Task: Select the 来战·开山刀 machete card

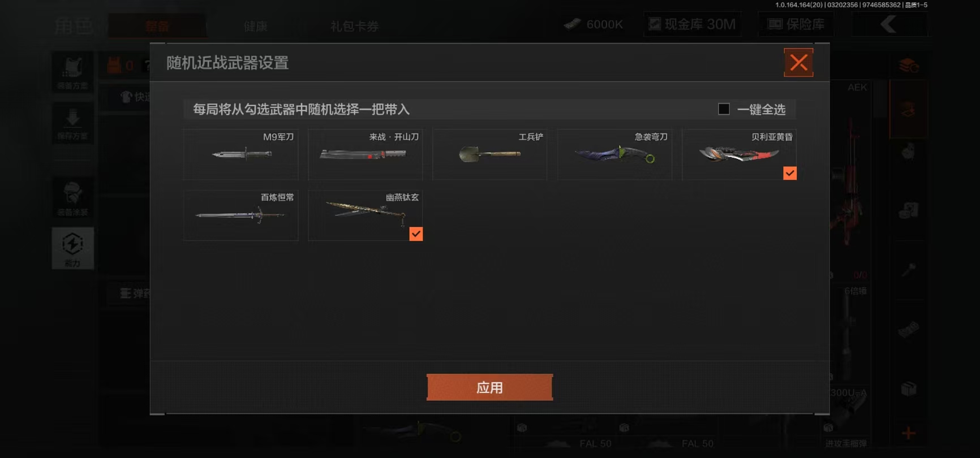Action: pyautogui.click(x=365, y=154)
